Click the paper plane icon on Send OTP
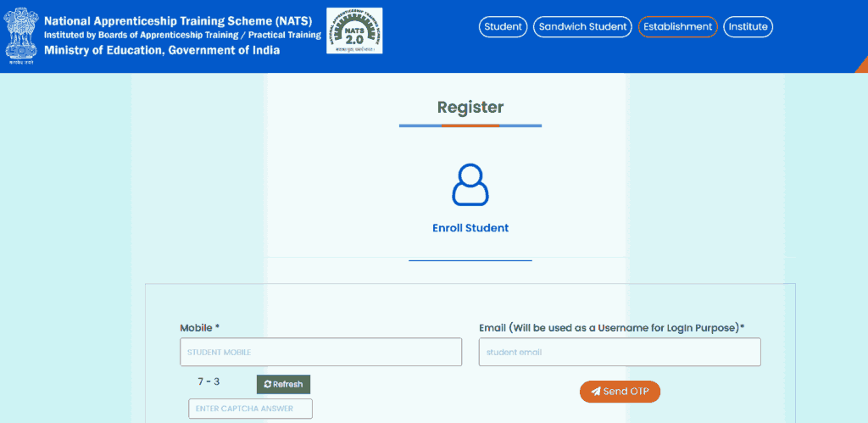Screen dimensions: 868x423 pos(596,392)
